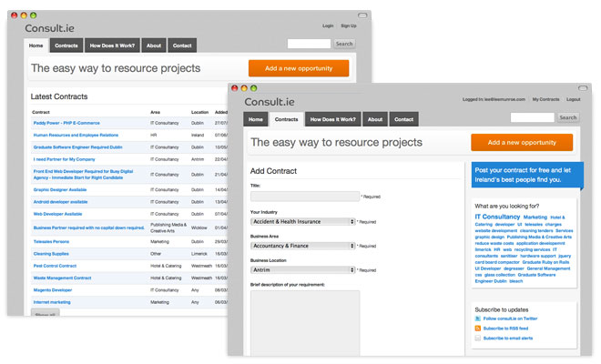
Task: Click the Search button in the front window
Action: click(x=567, y=117)
